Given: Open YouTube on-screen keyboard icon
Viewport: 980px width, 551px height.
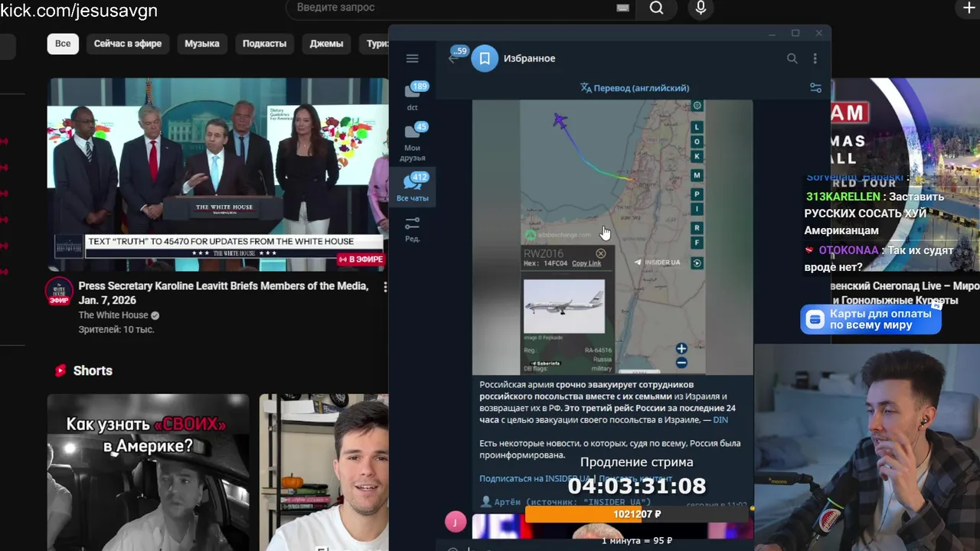Looking at the screenshot, I should click(622, 8).
